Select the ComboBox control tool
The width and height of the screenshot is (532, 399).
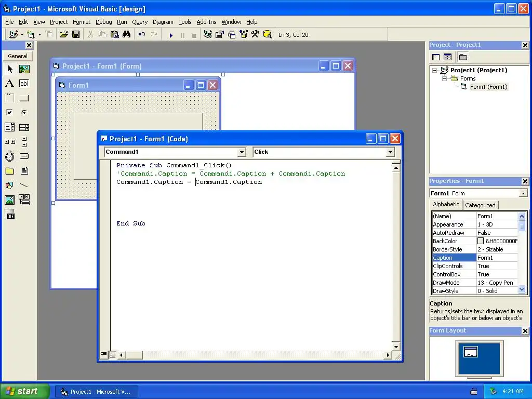[x=10, y=127]
